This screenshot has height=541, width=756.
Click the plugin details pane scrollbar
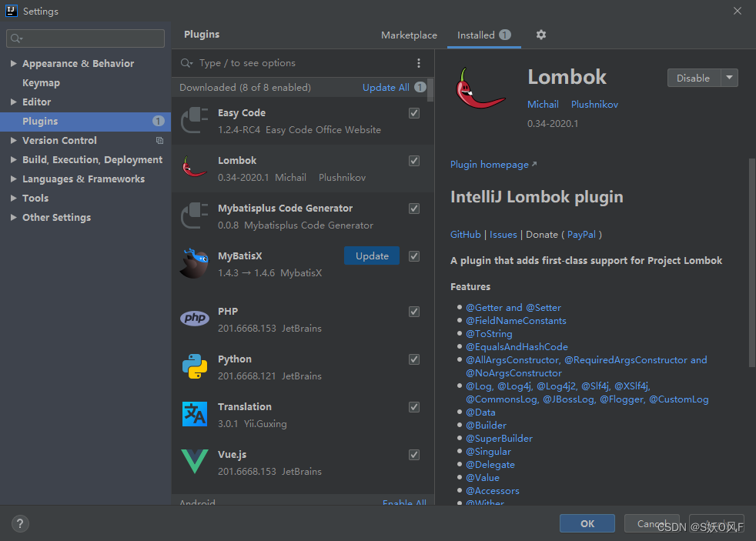(x=751, y=262)
